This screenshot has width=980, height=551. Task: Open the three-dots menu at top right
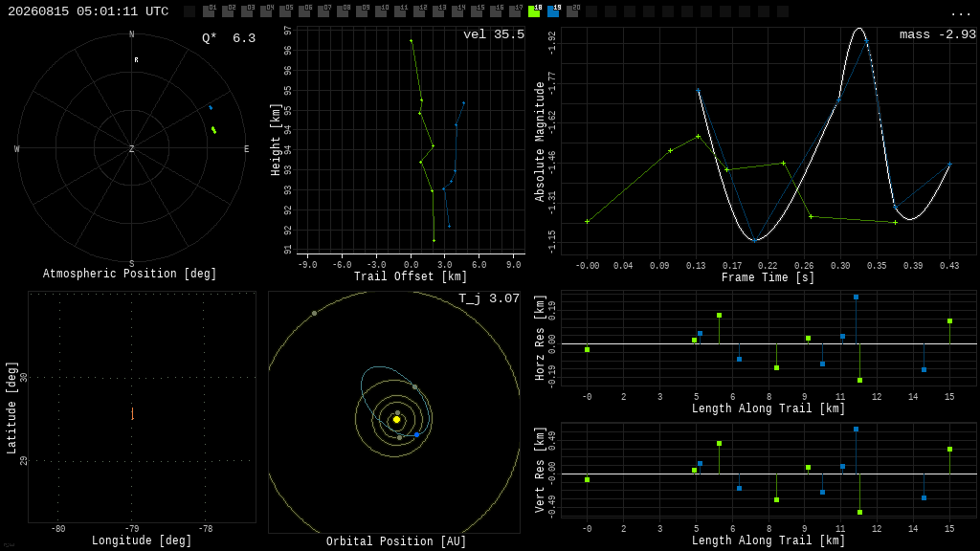(960, 12)
